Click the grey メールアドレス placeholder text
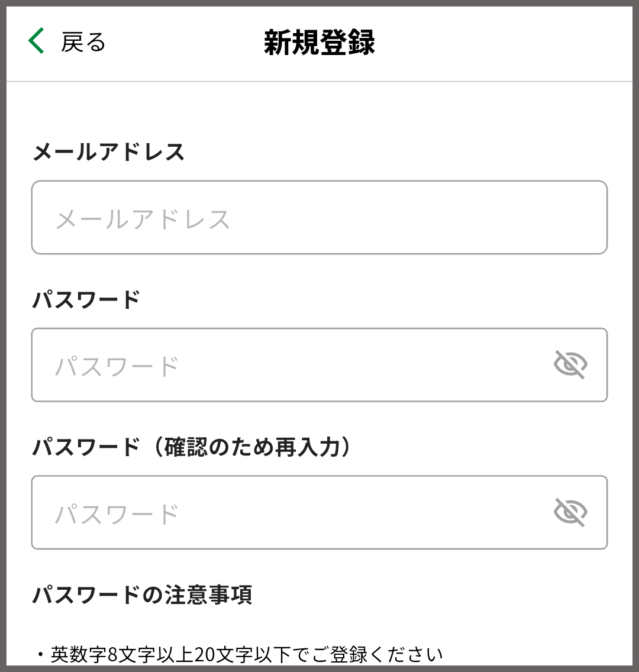The image size is (639, 672). pos(143,219)
